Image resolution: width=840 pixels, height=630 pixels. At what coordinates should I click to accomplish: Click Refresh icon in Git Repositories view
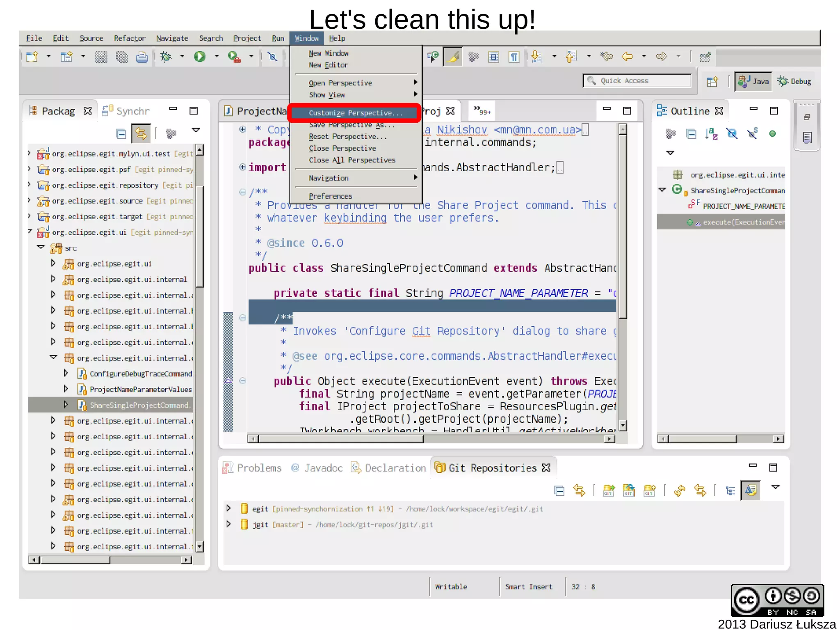pos(680,490)
